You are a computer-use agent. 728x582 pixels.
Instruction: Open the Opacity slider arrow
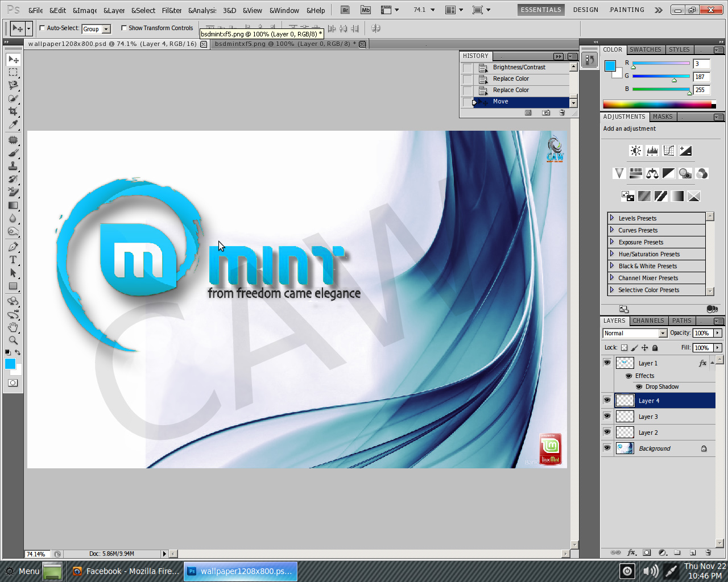pos(718,333)
